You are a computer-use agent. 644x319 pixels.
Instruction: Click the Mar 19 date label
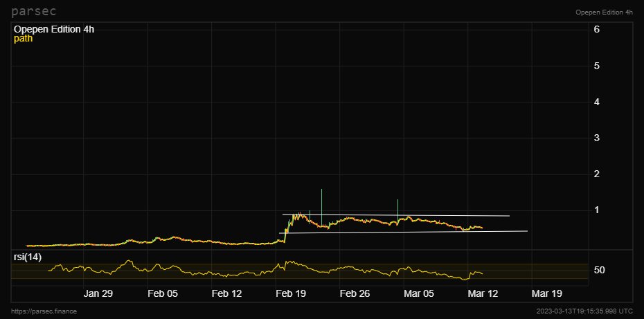[x=546, y=293]
